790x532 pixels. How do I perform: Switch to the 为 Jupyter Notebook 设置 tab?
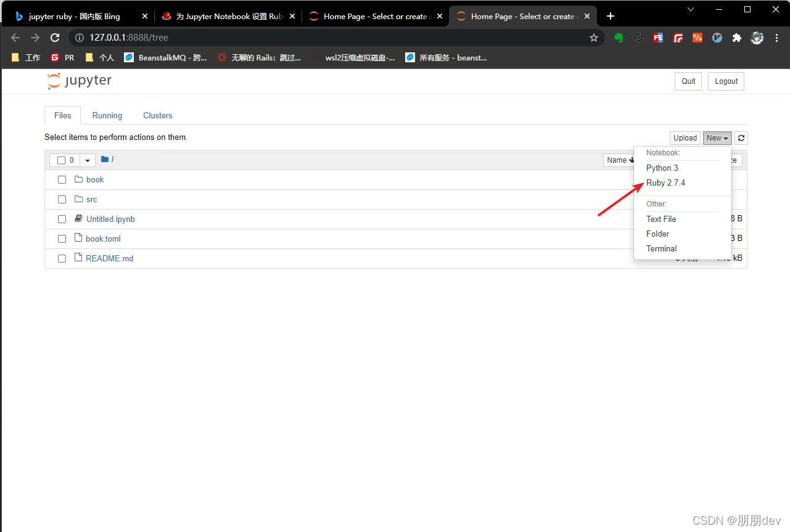[228, 17]
